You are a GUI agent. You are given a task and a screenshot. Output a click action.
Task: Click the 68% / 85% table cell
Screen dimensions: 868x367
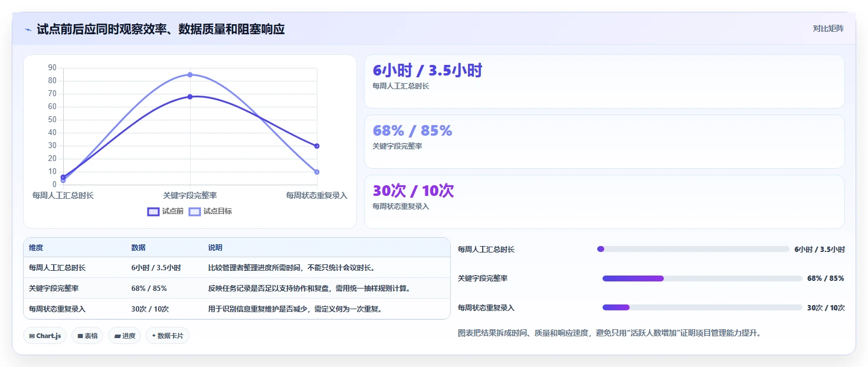click(149, 289)
